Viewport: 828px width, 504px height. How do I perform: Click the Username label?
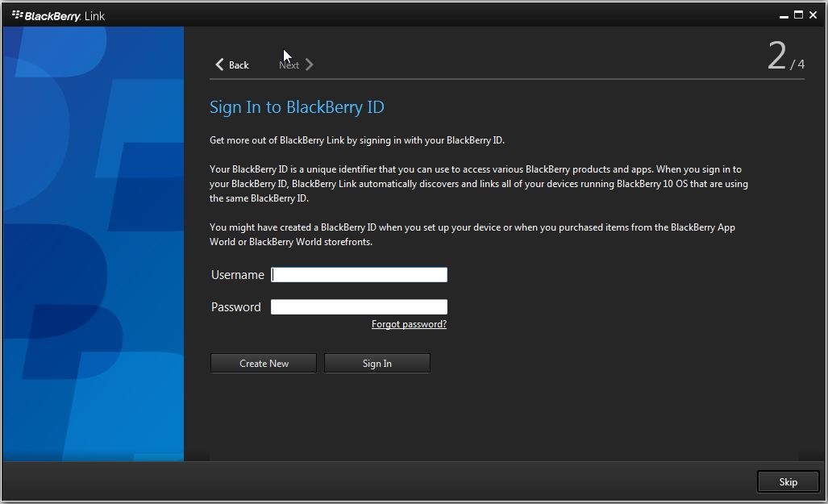238,275
